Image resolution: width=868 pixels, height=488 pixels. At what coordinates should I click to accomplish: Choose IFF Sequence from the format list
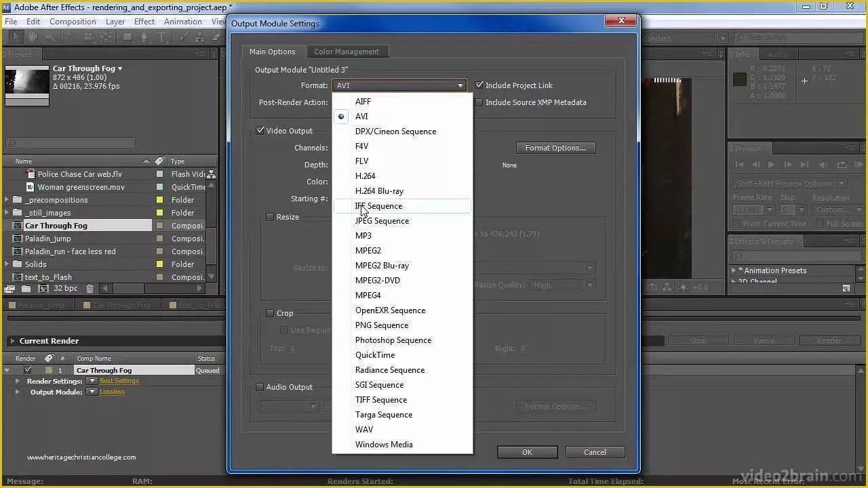pos(402,206)
